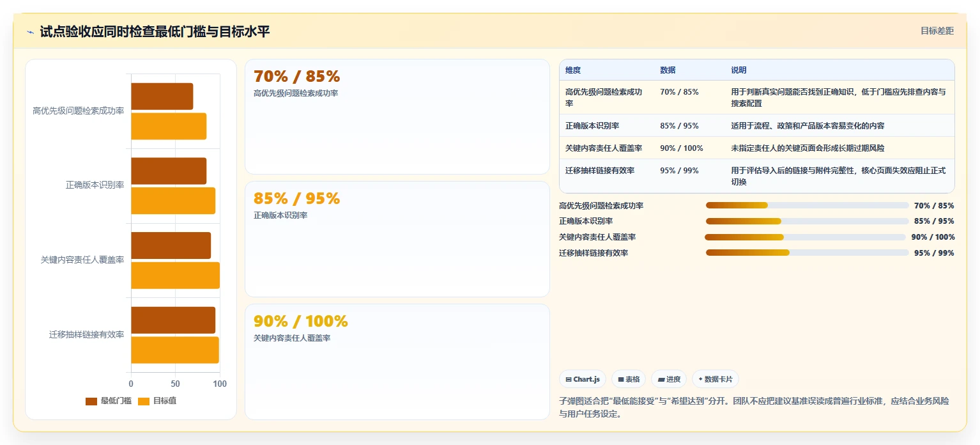Select the 迁移抽样链接有效率 progress bar
980x445 pixels.
tap(807, 253)
